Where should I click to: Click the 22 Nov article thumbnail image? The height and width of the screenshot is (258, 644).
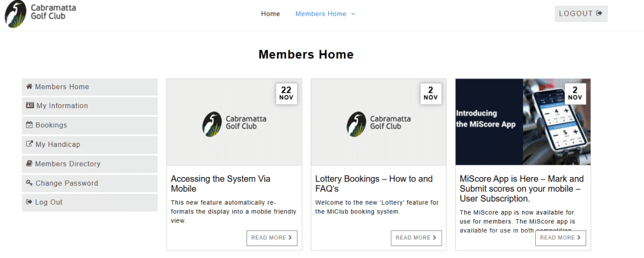tap(234, 122)
